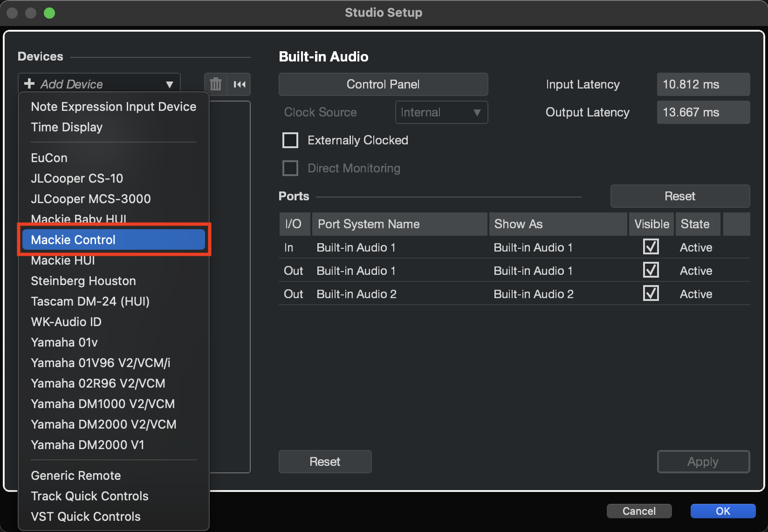Open the audio Control Panel button
Viewport: 768px width, 532px height.
(x=383, y=84)
